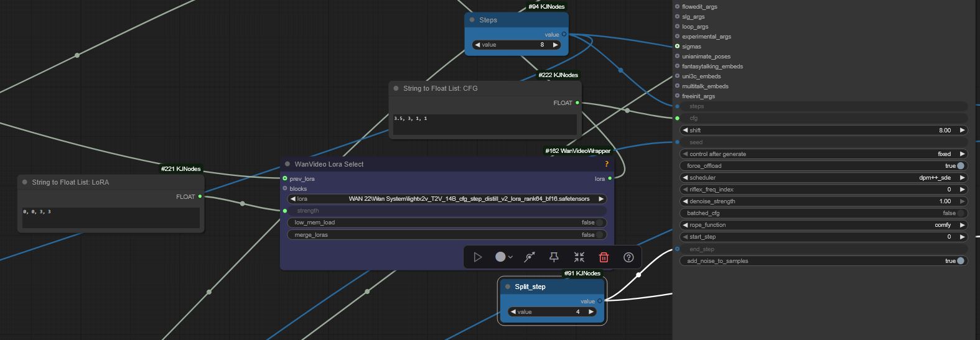Pin the selected node with pin icon
The width and height of the screenshot is (980, 340).
[554, 257]
